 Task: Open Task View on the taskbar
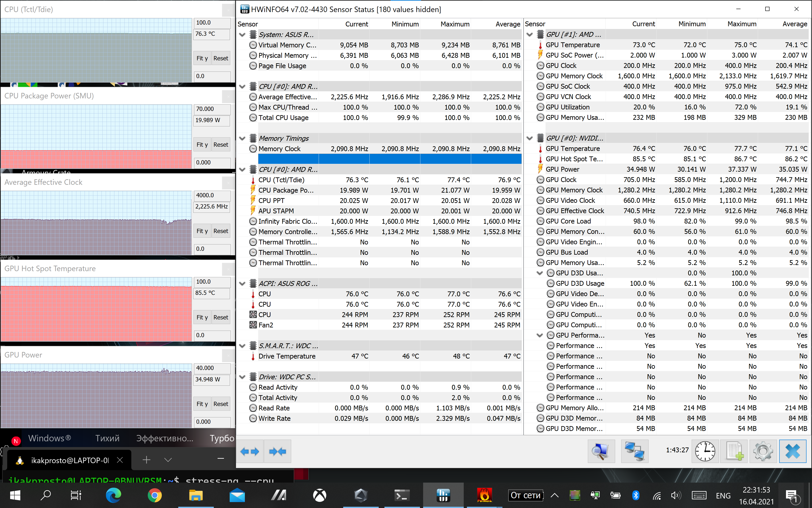pos(76,495)
